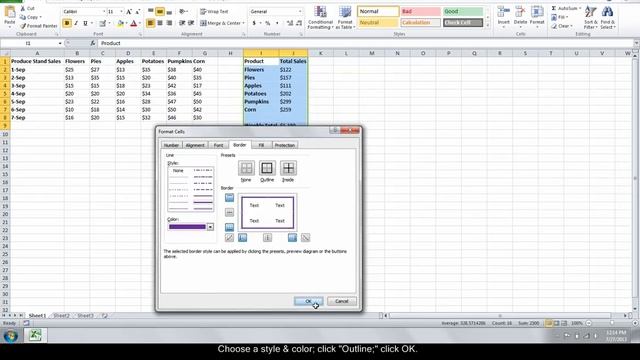Click the Accounting dollar format icon
This screenshot has height=360, width=640.
click(x=254, y=23)
